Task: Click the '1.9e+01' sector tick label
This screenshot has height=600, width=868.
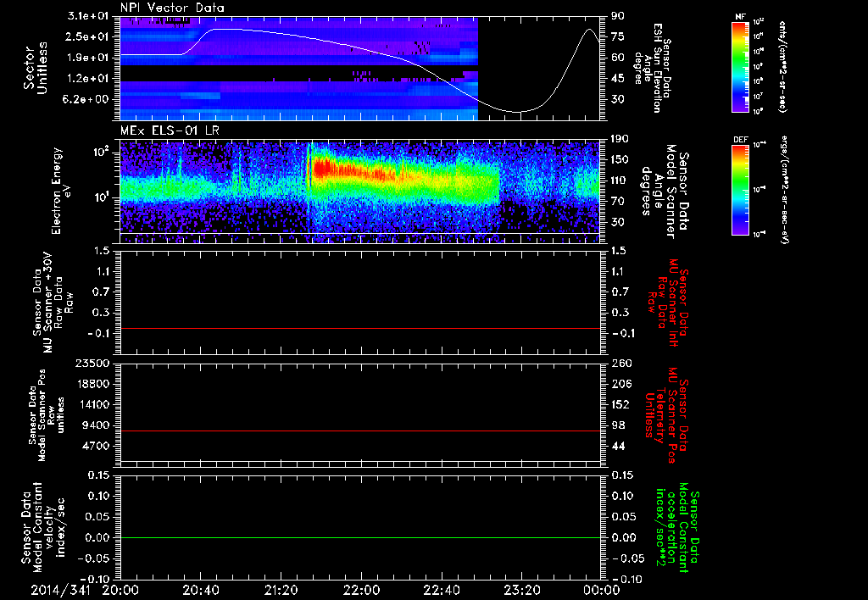Action: [x=87, y=58]
